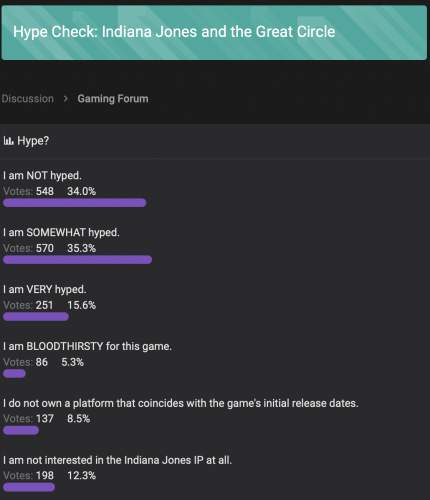Choose the BLOODTHIRSTY for this game option
The width and height of the screenshot is (430, 500).
click(87, 346)
